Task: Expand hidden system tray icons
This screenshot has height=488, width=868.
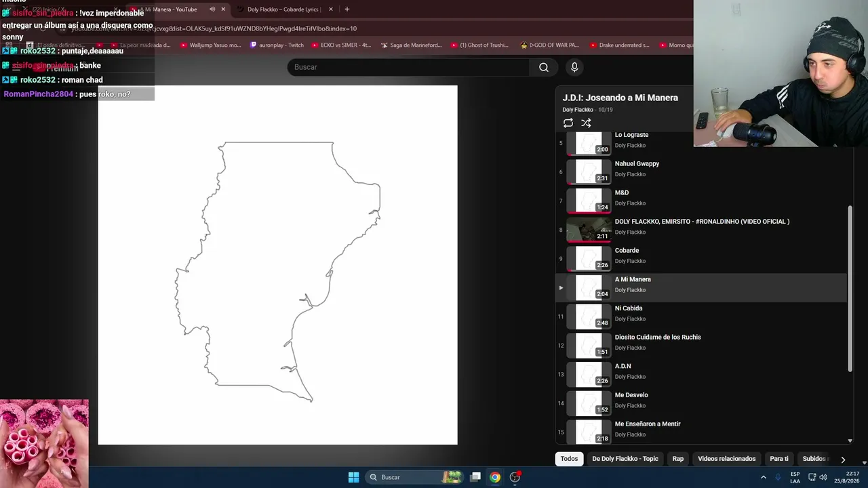Action: [x=764, y=477]
